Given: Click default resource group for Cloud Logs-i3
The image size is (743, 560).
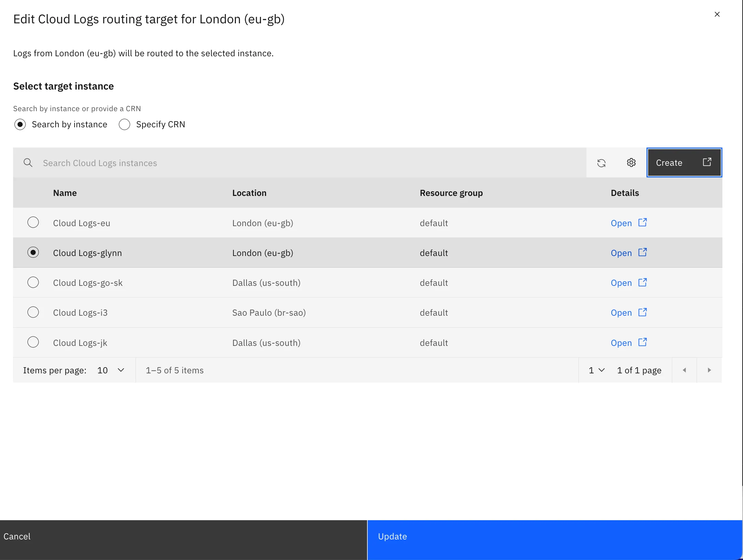Looking at the screenshot, I should [434, 313].
